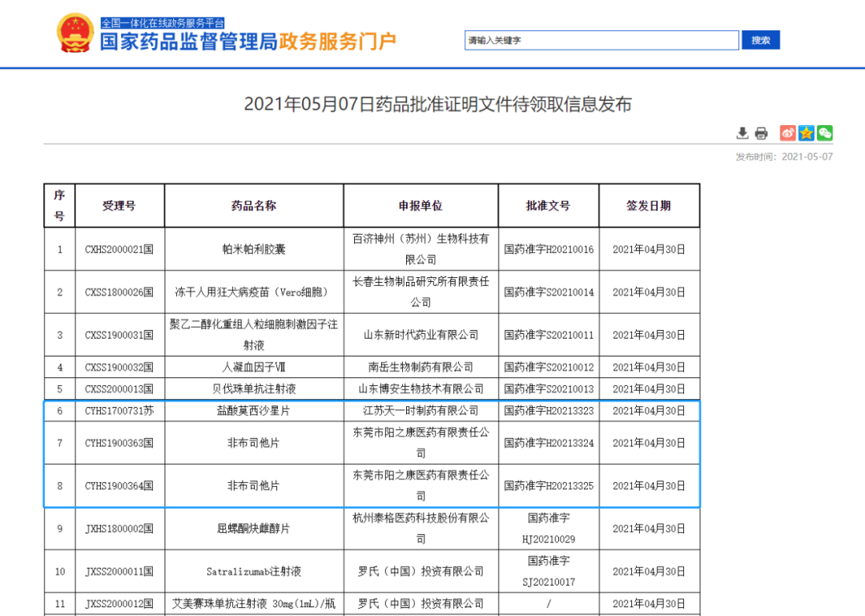The width and height of the screenshot is (865, 616).
Task: Click the download icon
Action: point(742,133)
